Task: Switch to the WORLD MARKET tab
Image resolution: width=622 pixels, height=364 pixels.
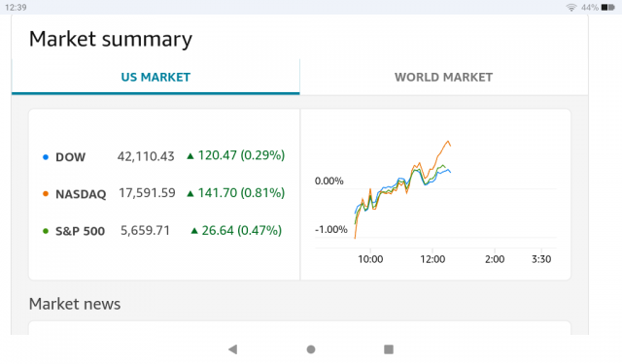Action: (x=443, y=78)
